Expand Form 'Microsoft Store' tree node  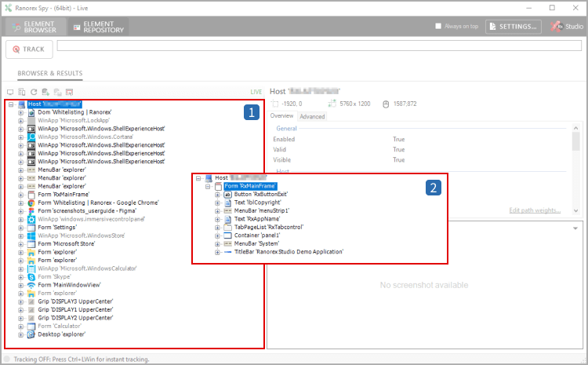20,244
